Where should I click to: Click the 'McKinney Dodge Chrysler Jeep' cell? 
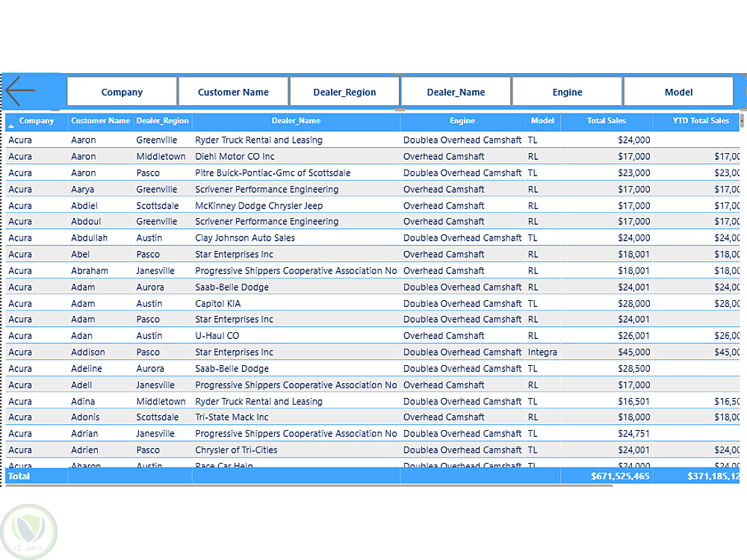point(258,206)
